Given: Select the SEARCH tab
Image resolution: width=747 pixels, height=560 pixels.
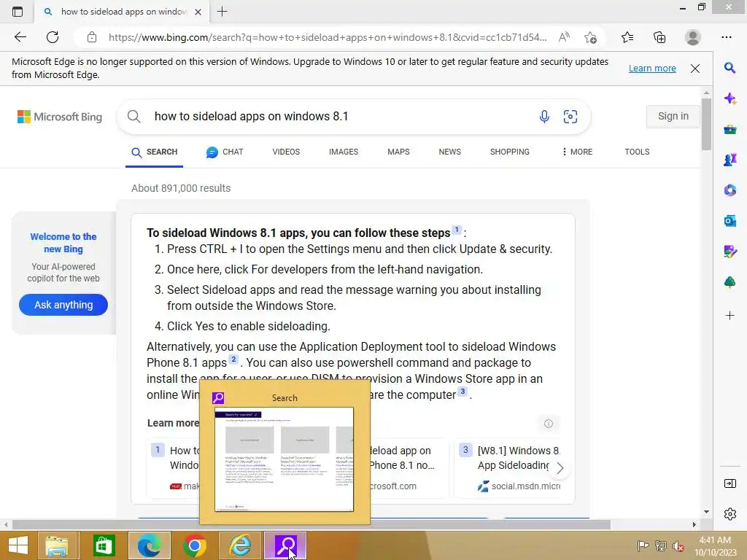Looking at the screenshot, I should click(x=155, y=152).
